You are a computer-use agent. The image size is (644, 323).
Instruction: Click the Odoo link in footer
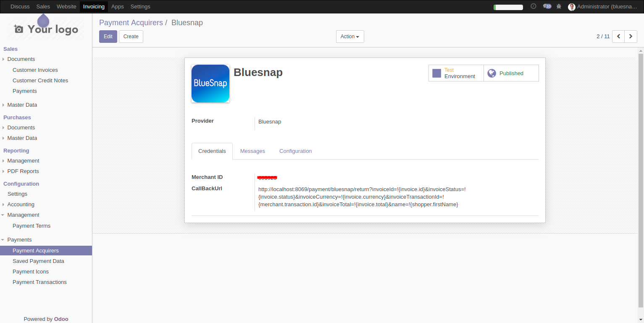61,319
